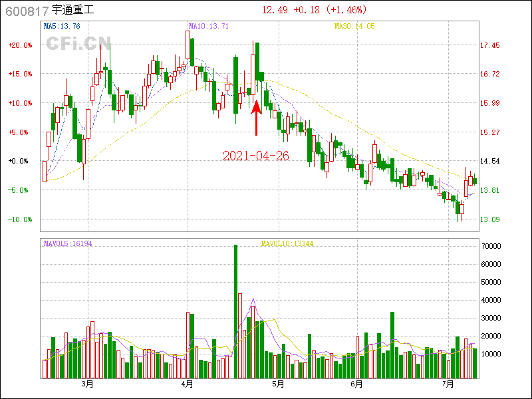
Task: Click the CFi.CN watermark logo
Action: pyautogui.click(x=78, y=43)
